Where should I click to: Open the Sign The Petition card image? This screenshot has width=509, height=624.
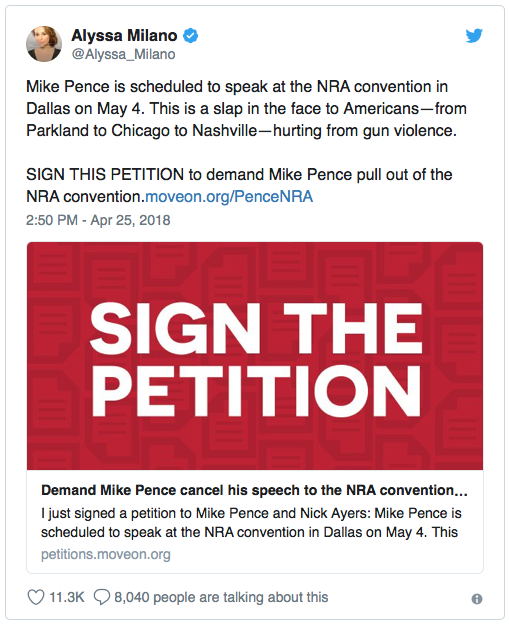click(x=255, y=356)
